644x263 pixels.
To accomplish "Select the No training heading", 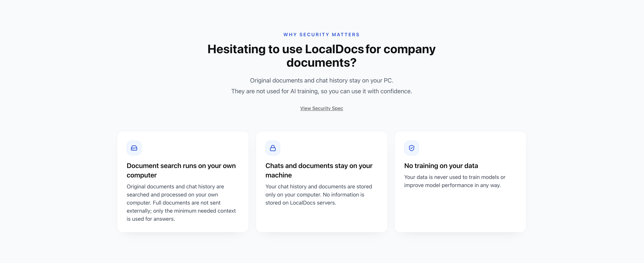I will click(441, 166).
